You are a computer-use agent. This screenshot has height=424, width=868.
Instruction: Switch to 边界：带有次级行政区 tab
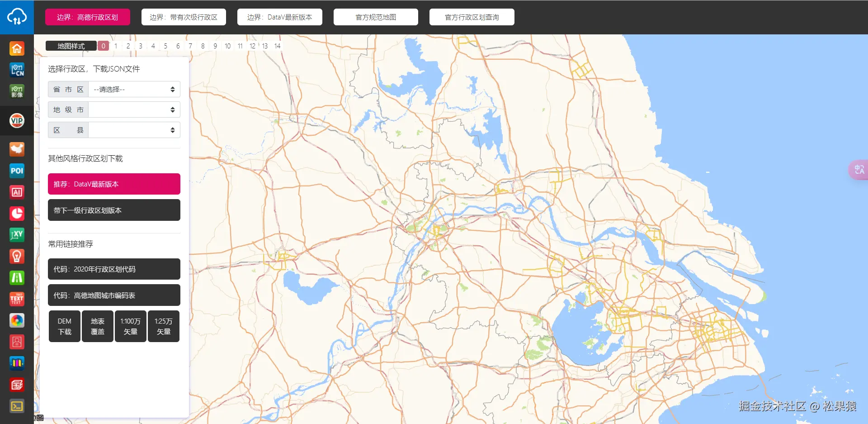click(184, 17)
